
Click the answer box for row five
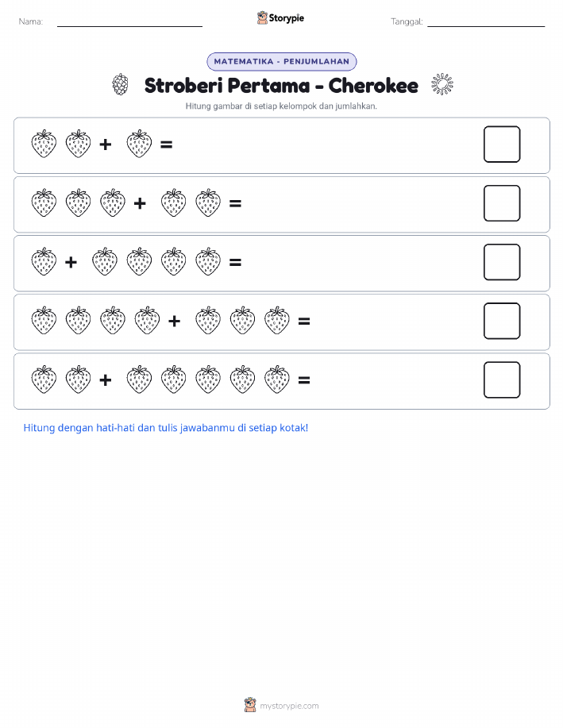502,379
